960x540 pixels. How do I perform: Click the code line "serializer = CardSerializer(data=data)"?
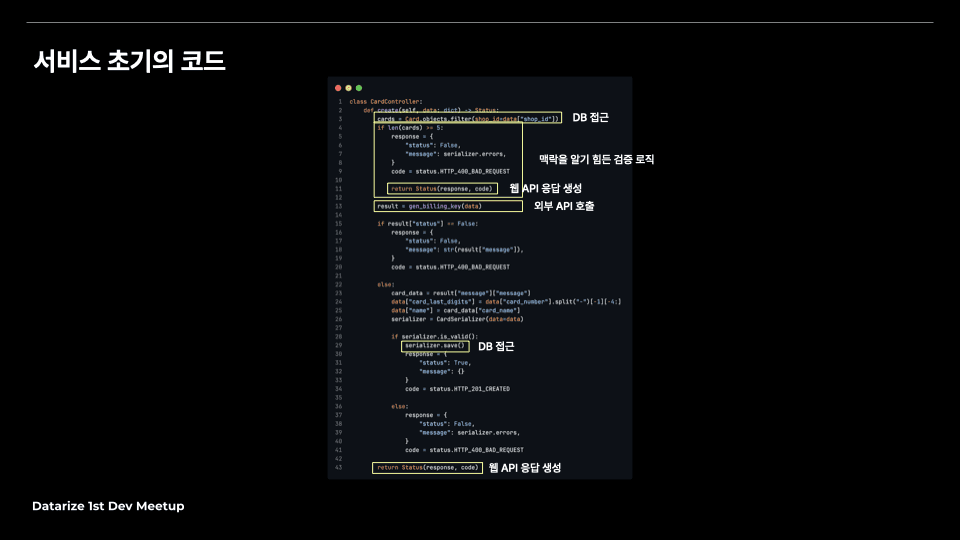tap(457, 319)
